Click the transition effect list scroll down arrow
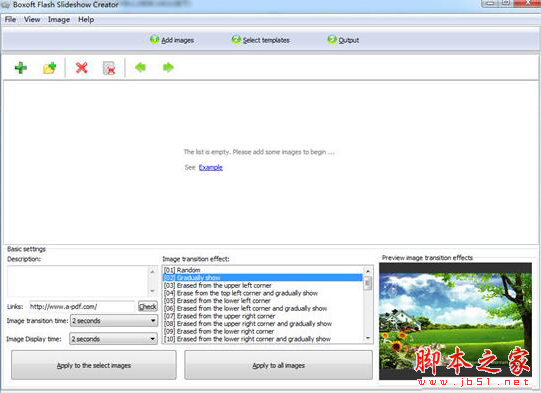 tap(368, 338)
